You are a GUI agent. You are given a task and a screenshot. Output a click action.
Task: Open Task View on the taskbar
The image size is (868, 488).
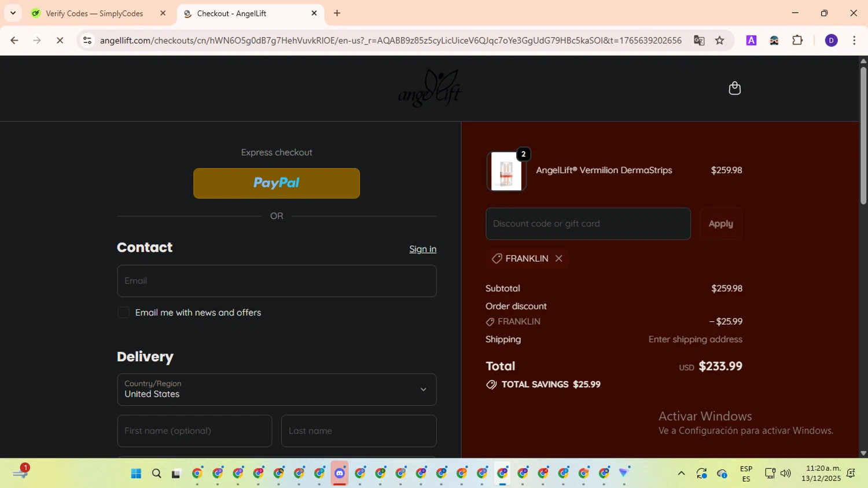point(176,474)
